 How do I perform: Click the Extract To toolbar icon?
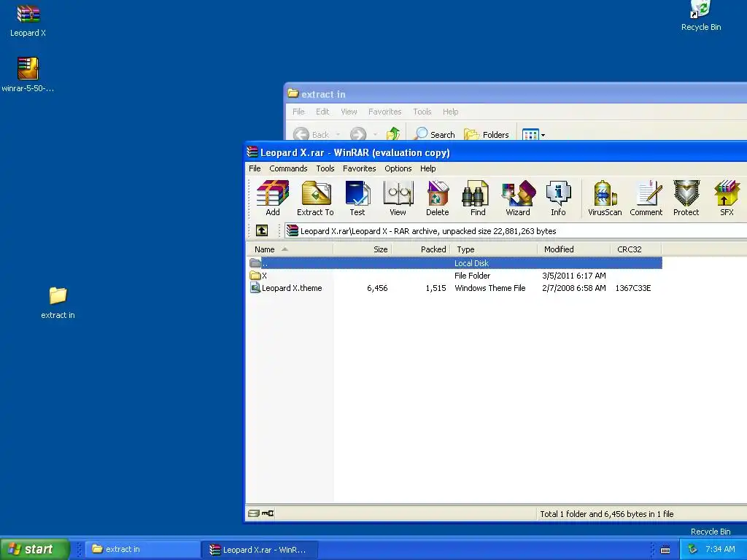[315, 198]
